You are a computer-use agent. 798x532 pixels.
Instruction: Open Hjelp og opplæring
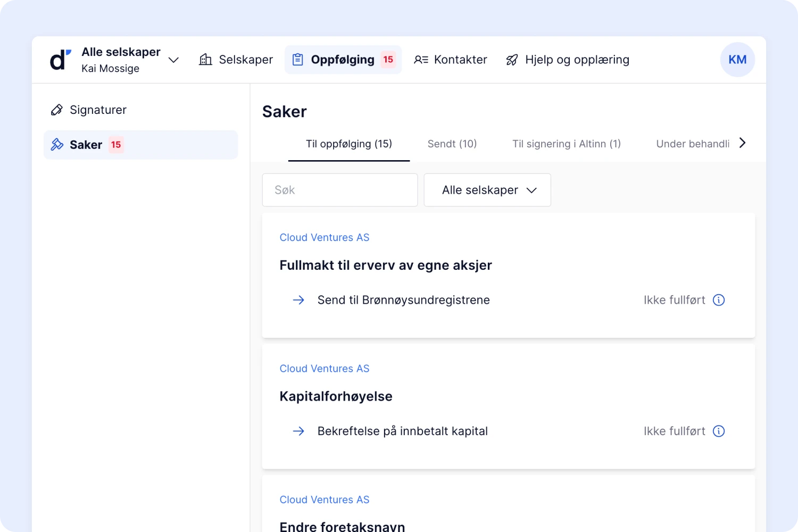pyautogui.click(x=567, y=60)
